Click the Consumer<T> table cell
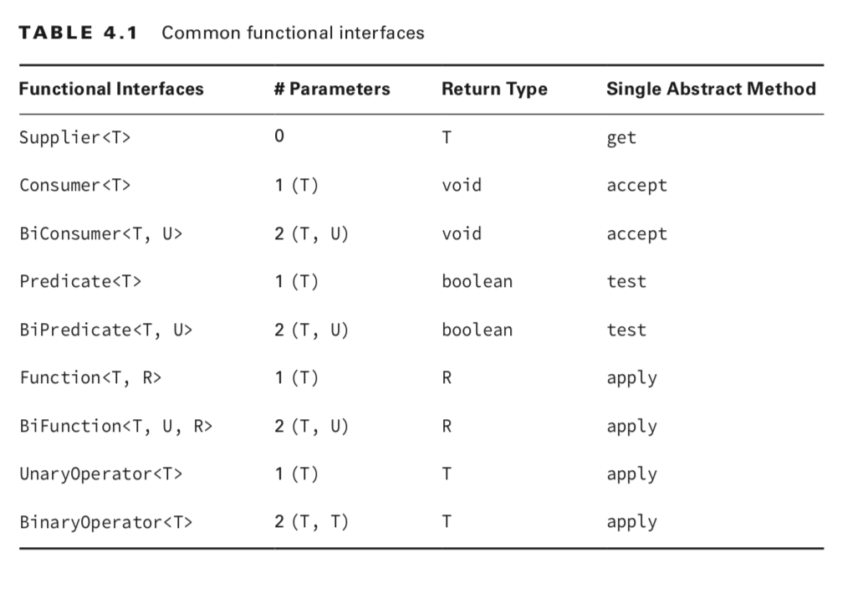Screen dimensions: 868x594 click(74, 186)
